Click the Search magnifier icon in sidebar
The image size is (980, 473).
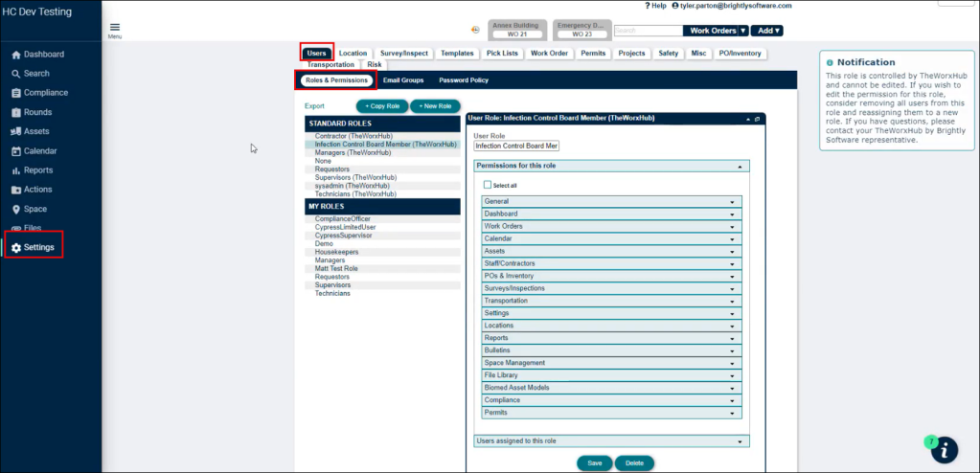coord(16,74)
